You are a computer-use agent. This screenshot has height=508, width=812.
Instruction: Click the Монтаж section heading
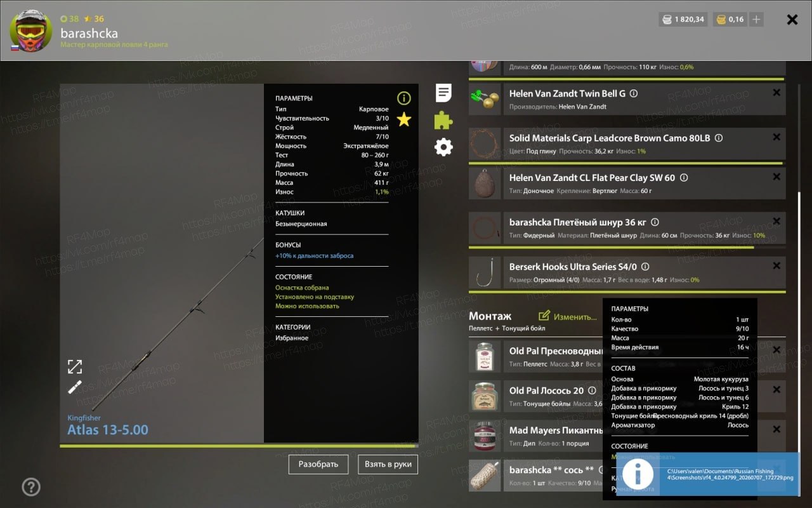click(490, 316)
